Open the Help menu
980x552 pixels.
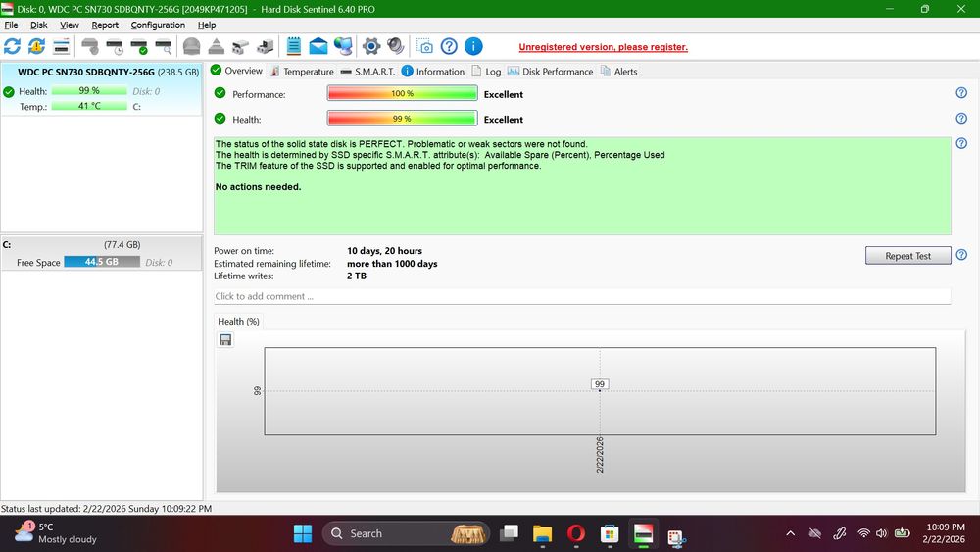(207, 25)
